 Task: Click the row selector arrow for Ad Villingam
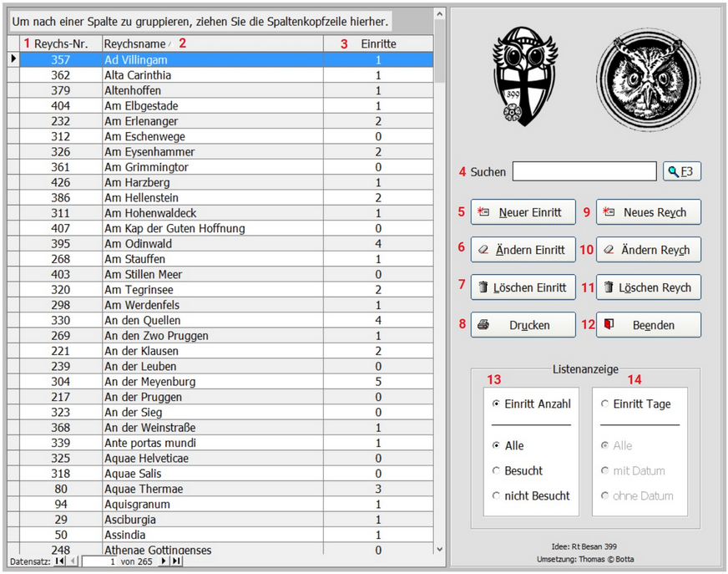(13, 59)
